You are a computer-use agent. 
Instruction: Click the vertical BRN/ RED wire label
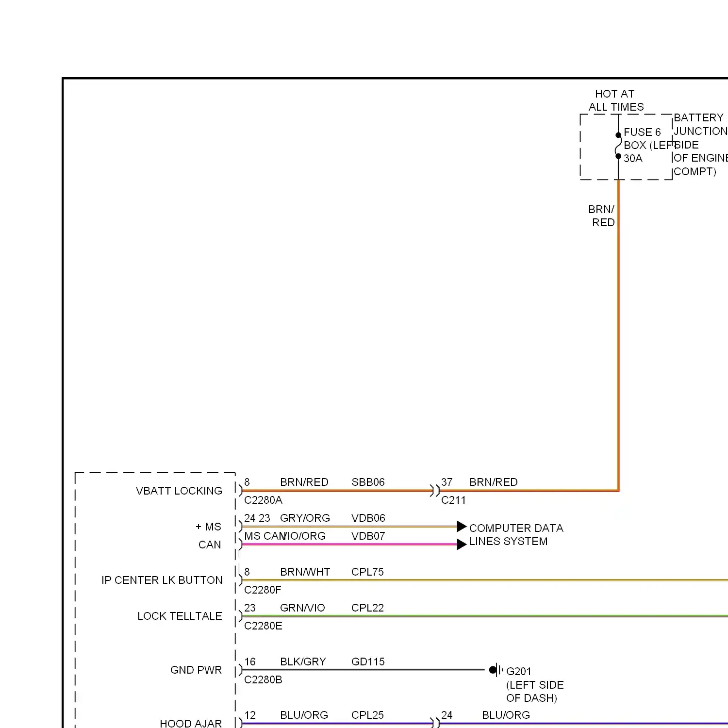pyautogui.click(x=602, y=215)
